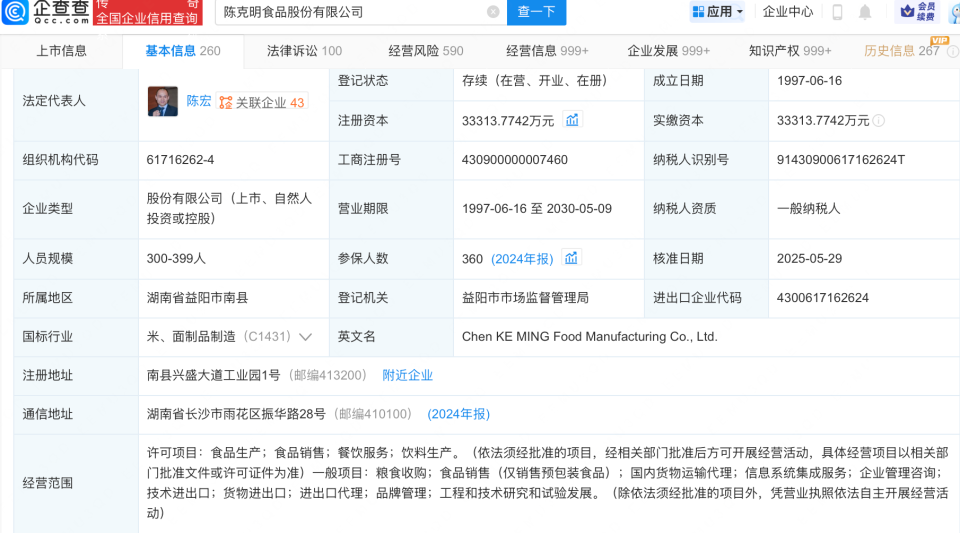Select import-export code 4300617162624
The width and height of the screenshot is (960, 533).
823,298
